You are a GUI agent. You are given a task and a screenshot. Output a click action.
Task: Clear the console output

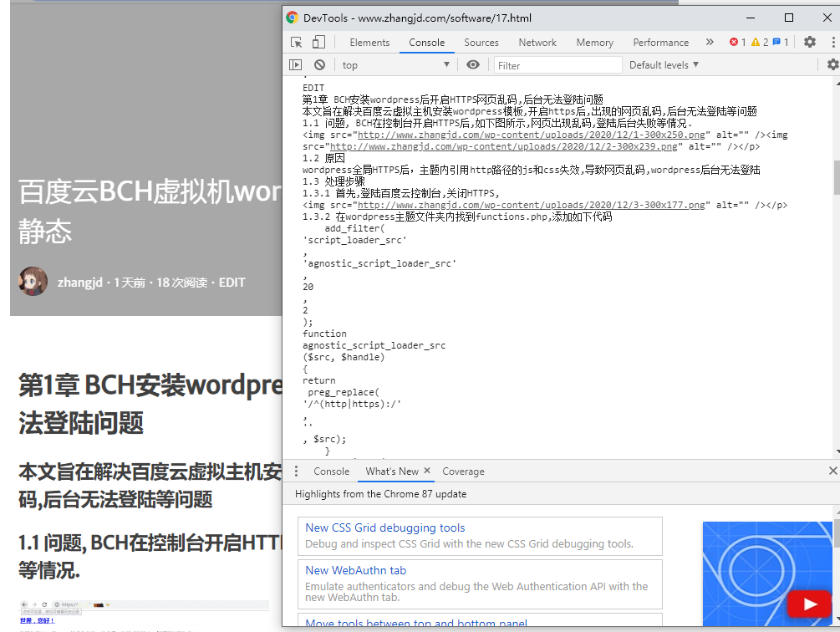[x=320, y=65]
